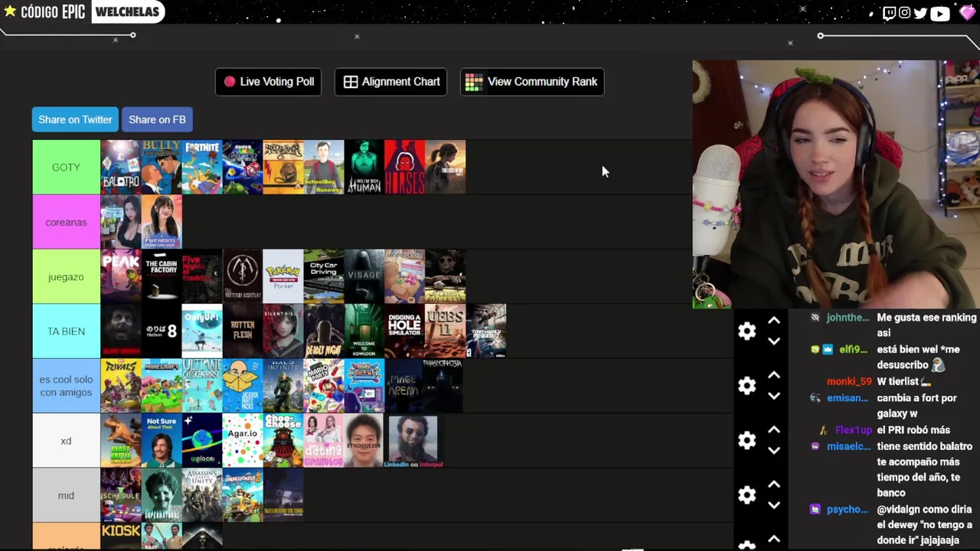The width and height of the screenshot is (980, 551).
Task: Move xd tier down with arrow
Action: (774, 451)
